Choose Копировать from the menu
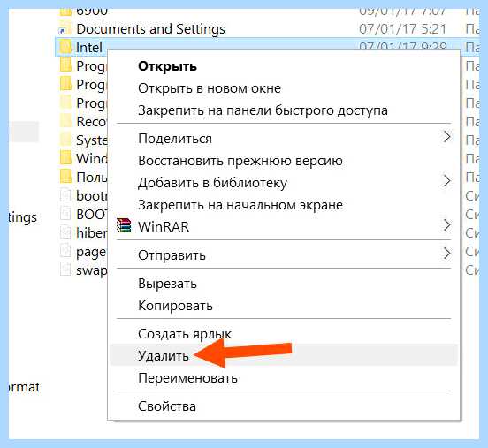Image resolution: width=488 pixels, height=448 pixels. (x=284, y=306)
